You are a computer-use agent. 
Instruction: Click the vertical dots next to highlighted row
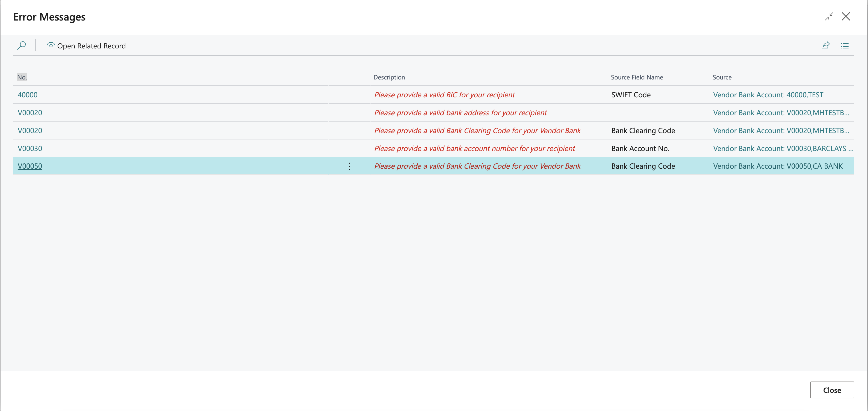coord(349,166)
